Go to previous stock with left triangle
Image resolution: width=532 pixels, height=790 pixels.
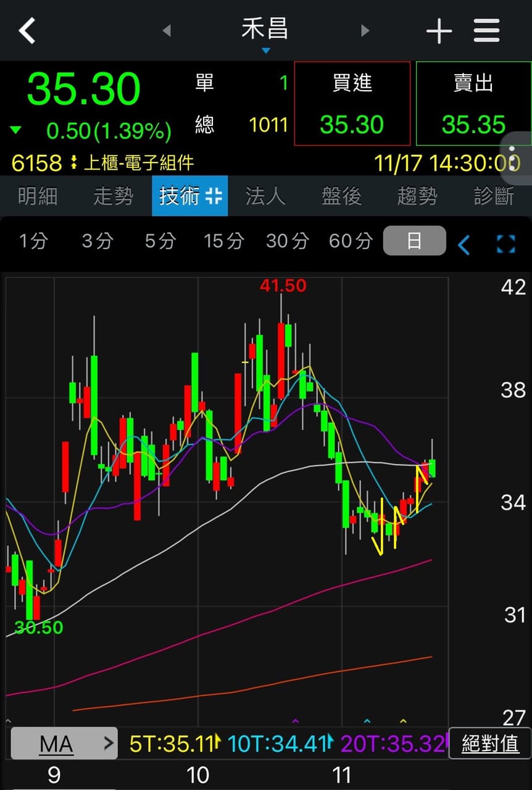click(x=166, y=30)
